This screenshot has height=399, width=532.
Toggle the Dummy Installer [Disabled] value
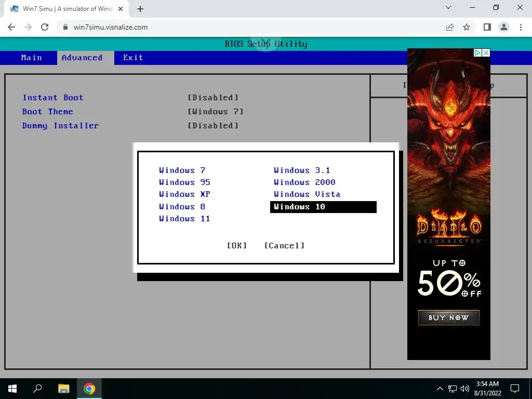[213, 126]
